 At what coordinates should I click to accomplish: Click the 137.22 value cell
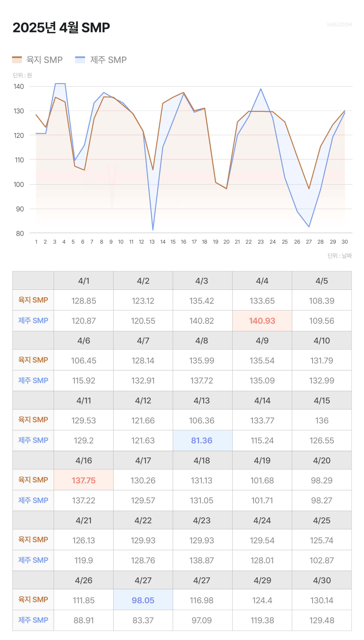click(x=83, y=501)
